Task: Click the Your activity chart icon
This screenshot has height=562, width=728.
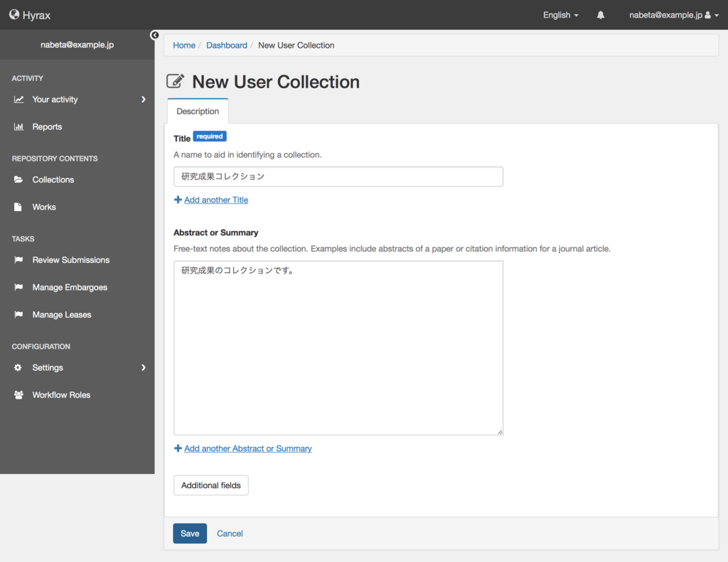Action: 18,99
